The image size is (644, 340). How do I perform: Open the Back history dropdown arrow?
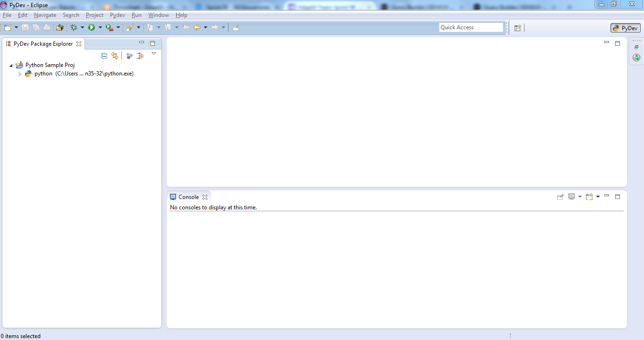pyautogui.click(x=206, y=28)
